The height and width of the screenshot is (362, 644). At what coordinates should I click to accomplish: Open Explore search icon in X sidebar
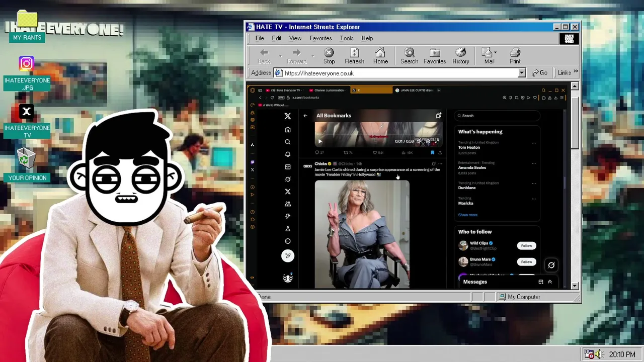(288, 142)
